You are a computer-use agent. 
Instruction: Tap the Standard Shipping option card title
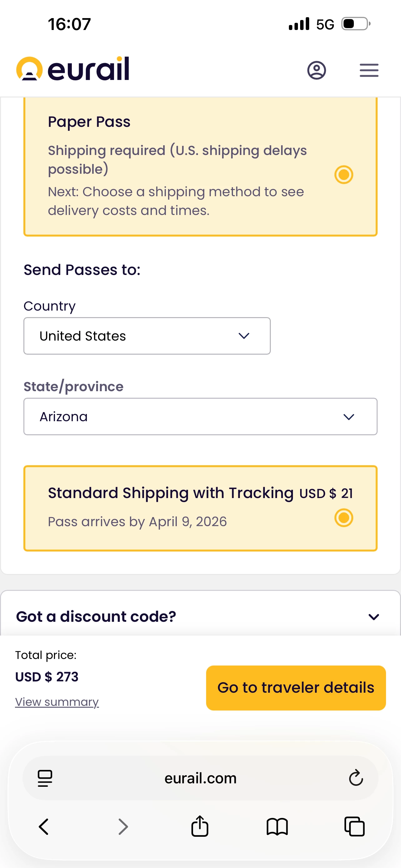[x=171, y=493]
